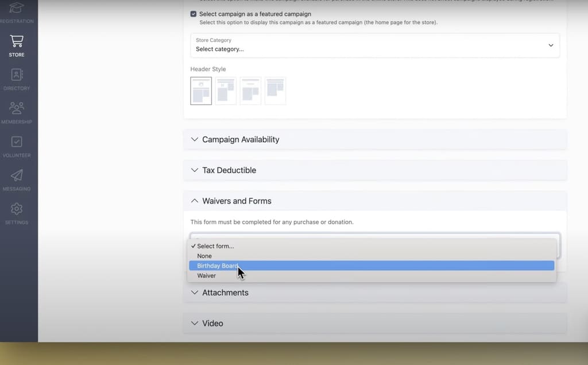This screenshot has width=588, height=365.
Task: Open the Volunteer checkbox icon
Action: click(17, 141)
